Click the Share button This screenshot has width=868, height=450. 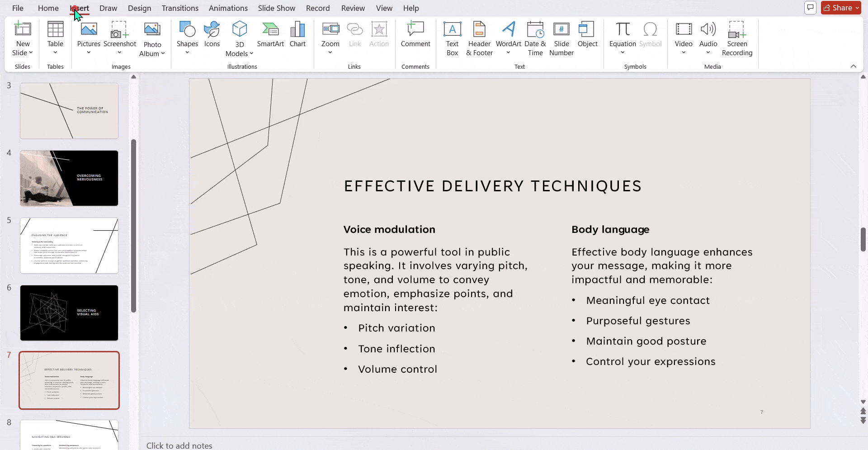point(840,7)
